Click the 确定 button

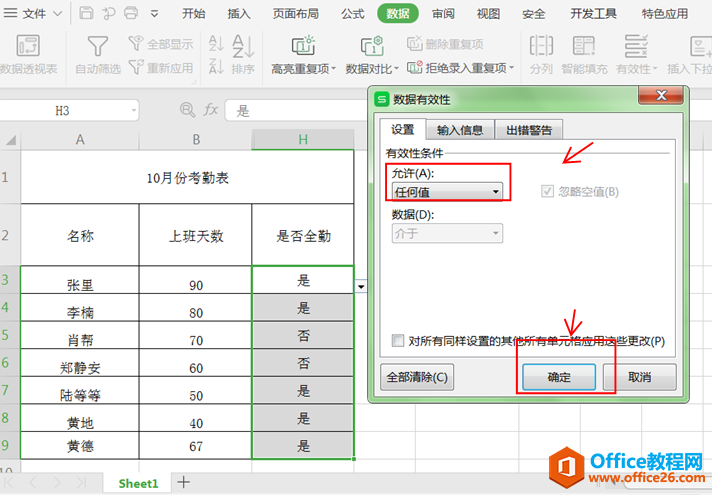[x=559, y=377]
